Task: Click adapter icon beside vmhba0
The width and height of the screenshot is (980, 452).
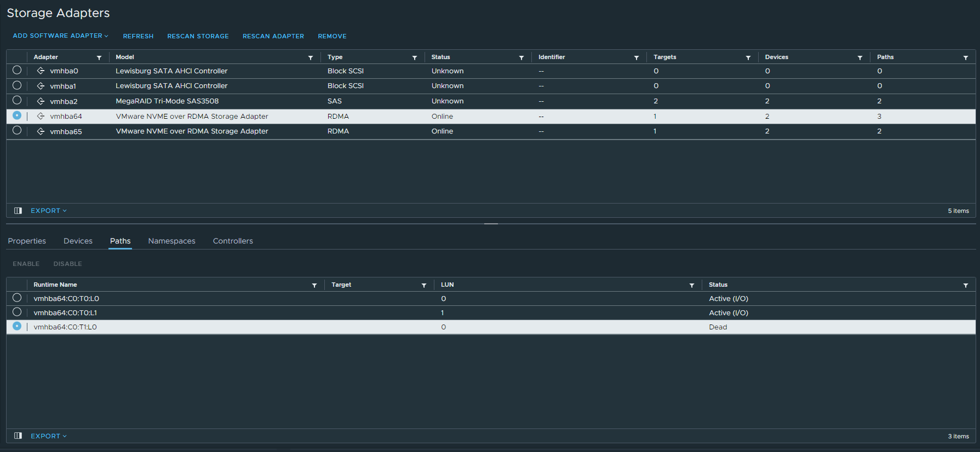Action: click(x=41, y=71)
